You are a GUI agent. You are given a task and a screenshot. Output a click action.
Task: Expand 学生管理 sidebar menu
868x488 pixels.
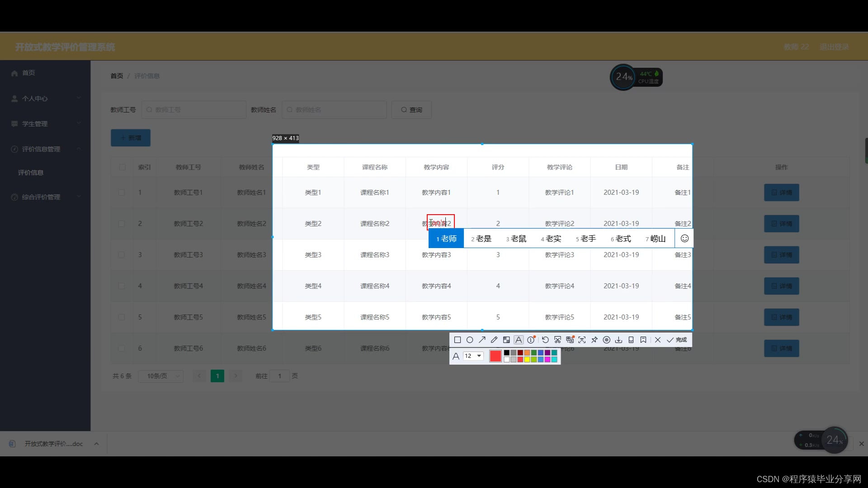click(45, 123)
